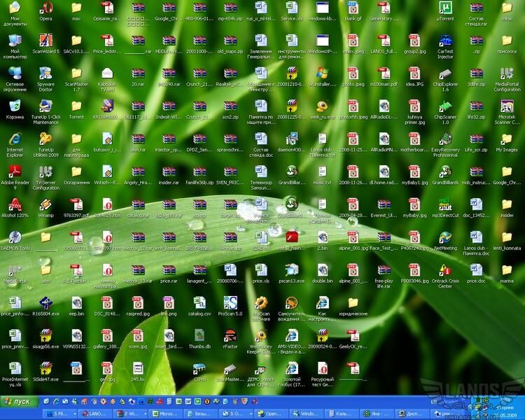
Task: Open the пуск Start menu button
Action: [19, 402]
